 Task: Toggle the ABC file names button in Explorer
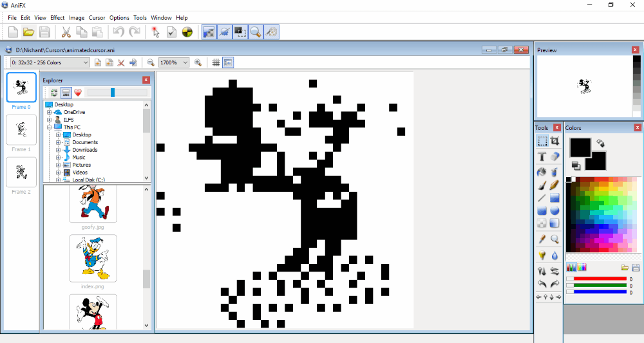(66, 93)
